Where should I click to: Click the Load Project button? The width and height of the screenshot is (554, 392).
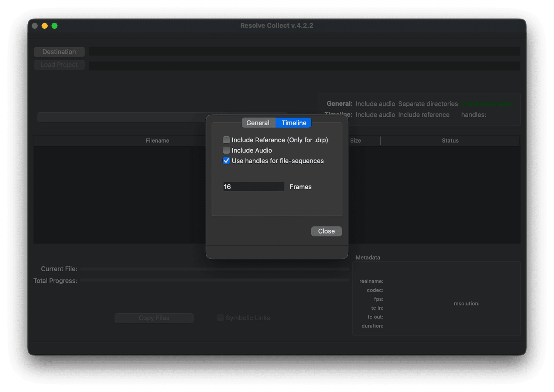point(59,65)
